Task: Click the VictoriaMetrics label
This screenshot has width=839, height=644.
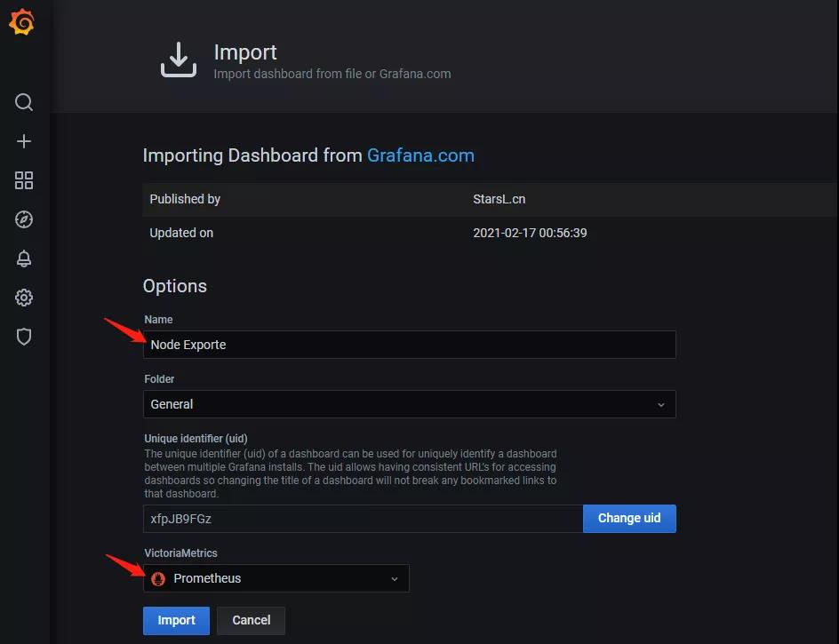Action: [x=180, y=553]
